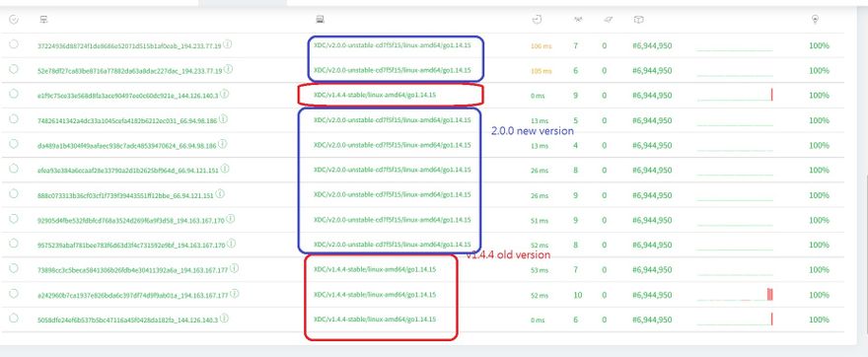Screen dimensions: 868x357
Task: Open info icon beside node 92905d4f
Action: click(x=230, y=219)
